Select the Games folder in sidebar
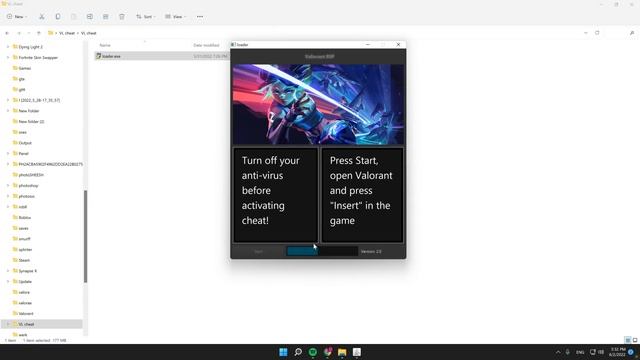 pyautogui.click(x=24, y=68)
